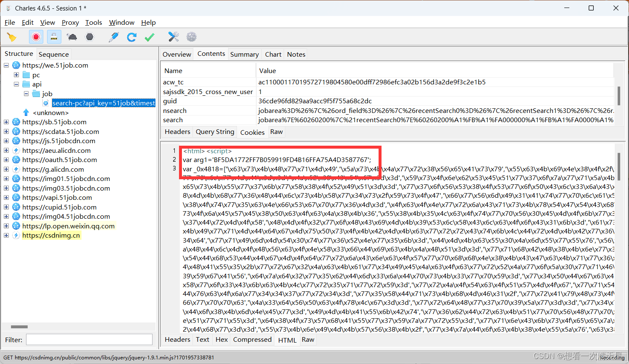Open the Proxy menu
629x364 pixels.
(x=70, y=22)
